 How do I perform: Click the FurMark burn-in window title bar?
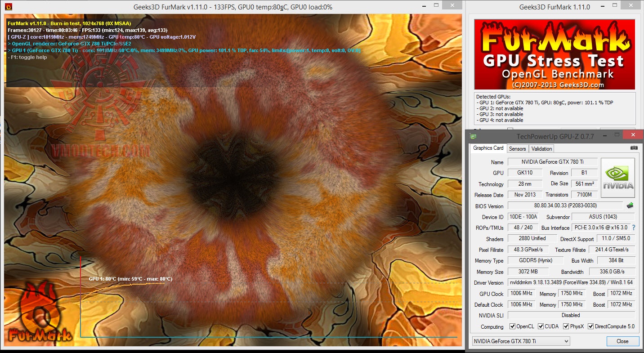(x=233, y=7)
